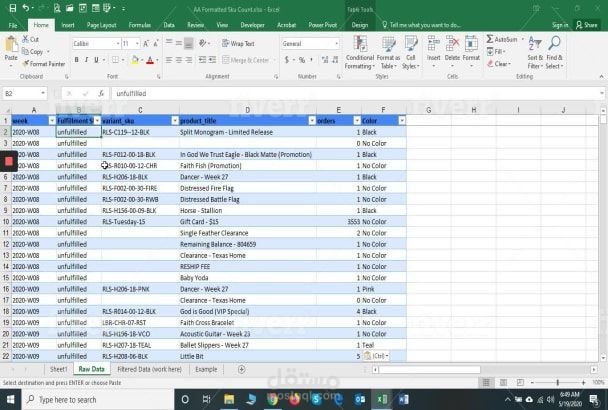This screenshot has height=410, width=608.
Task: Click the Paste clipboard icon
Action: pyautogui.click(x=11, y=45)
